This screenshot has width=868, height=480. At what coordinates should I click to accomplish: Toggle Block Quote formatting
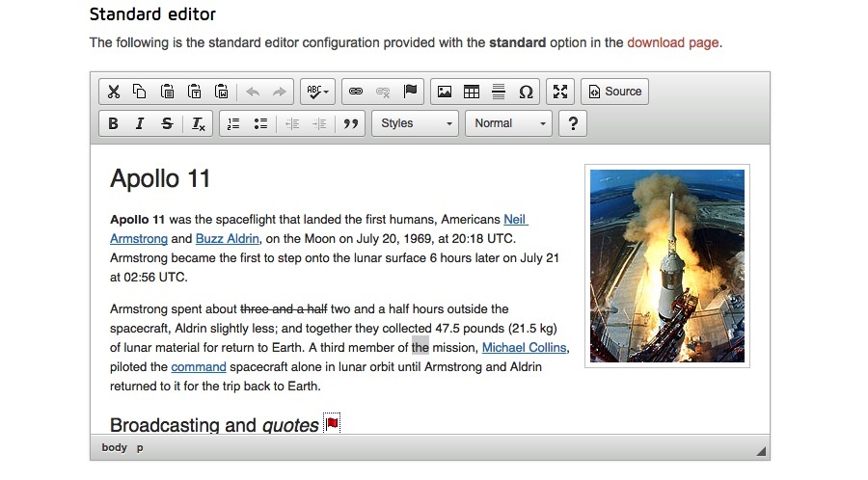pos(351,123)
